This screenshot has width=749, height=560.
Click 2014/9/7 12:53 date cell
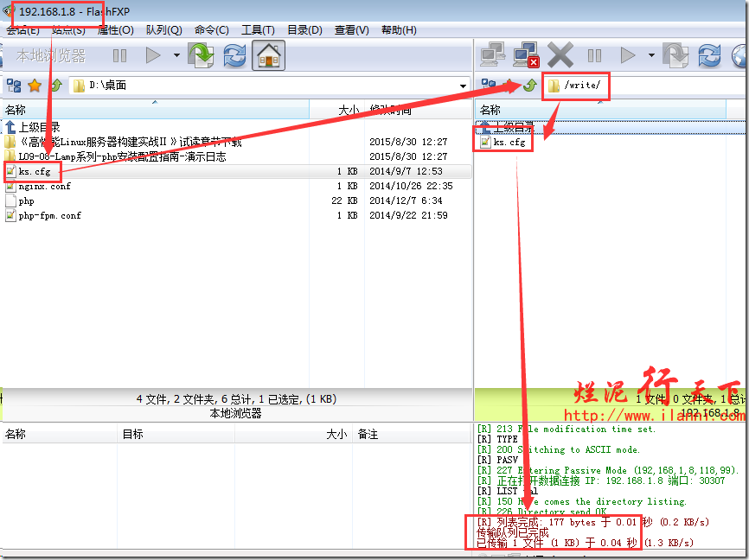tap(406, 171)
